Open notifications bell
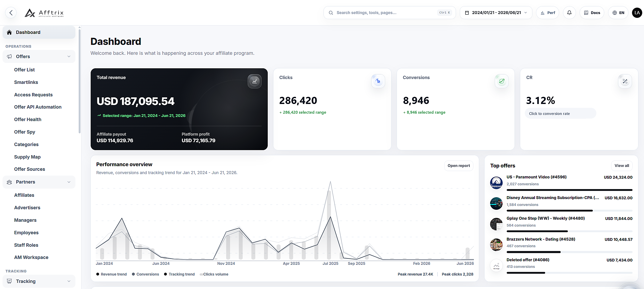Screen dimensions: 644x289 [569, 13]
